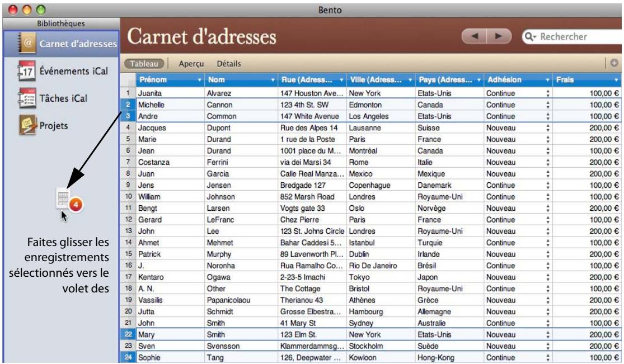
Task: Select row number 22 header
Action: coord(128,334)
